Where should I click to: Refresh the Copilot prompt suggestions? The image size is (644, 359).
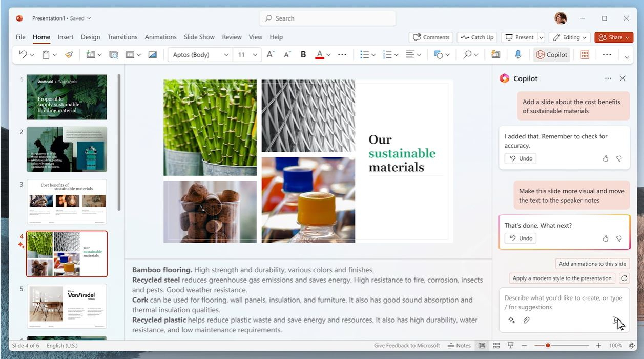pyautogui.click(x=624, y=278)
